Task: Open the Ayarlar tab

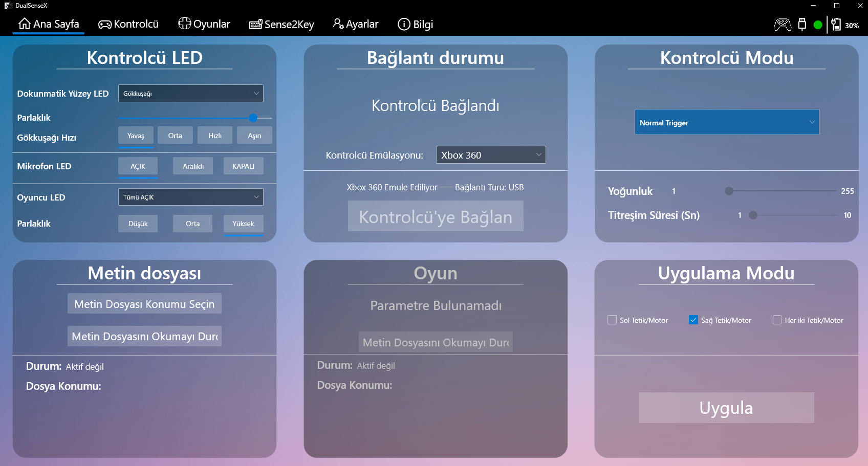Action: (x=356, y=24)
